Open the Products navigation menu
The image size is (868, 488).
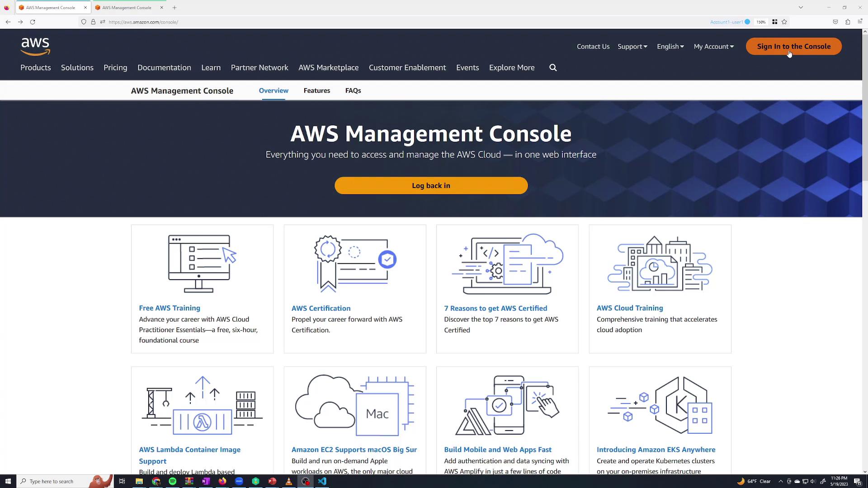pyautogui.click(x=35, y=68)
